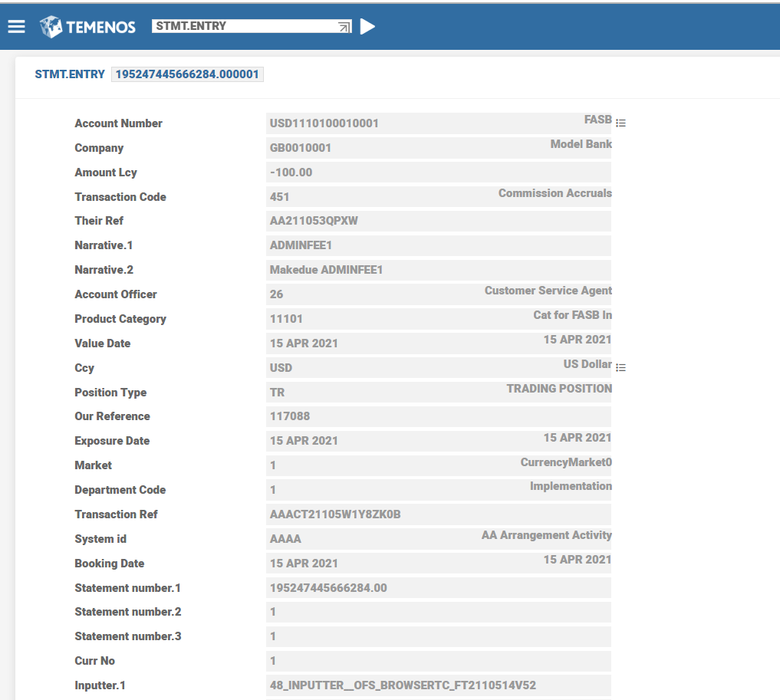Select the record ID 195247445666284.000001
Viewport: 780px width, 700px height.
click(x=188, y=74)
